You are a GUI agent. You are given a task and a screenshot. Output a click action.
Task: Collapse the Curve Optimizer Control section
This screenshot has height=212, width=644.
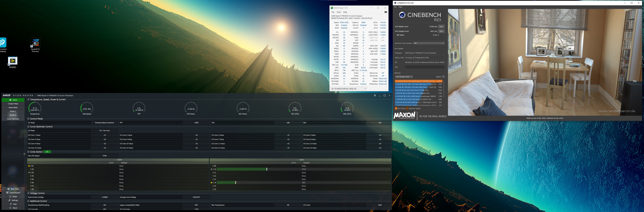pyautogui.click(x=29, y=127)
